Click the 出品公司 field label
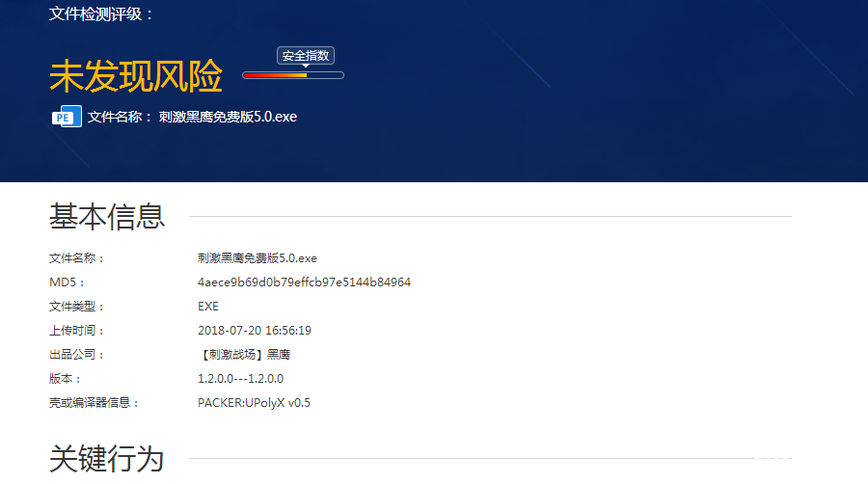 (x=76, y=355)
